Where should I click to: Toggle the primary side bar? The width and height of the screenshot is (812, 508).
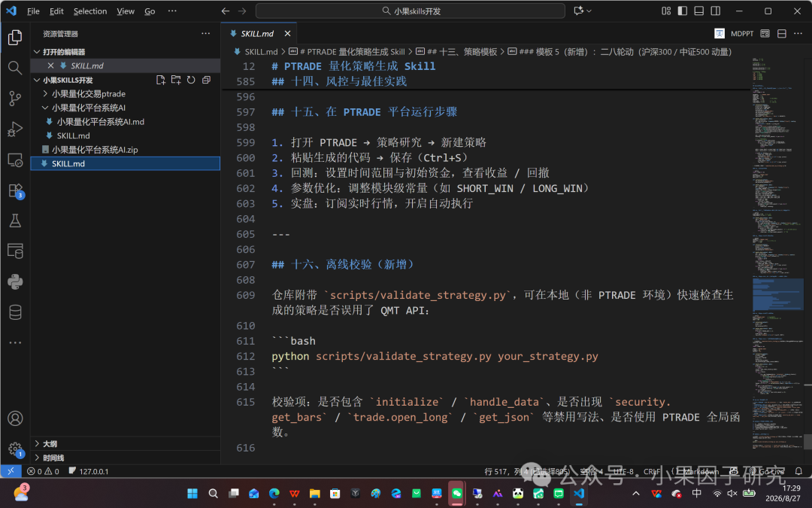[683, 11]
